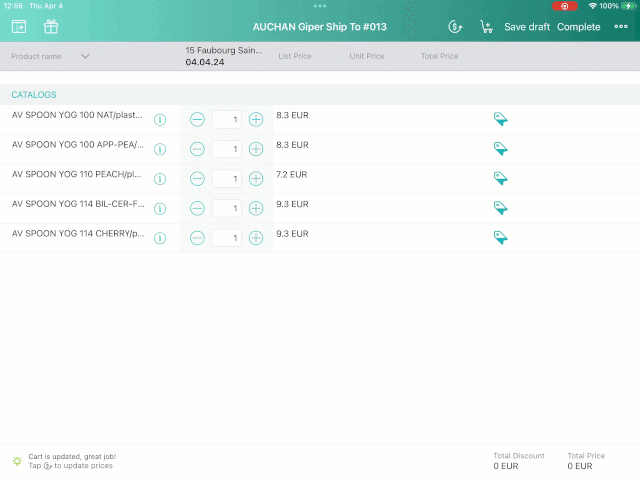640x480 pixels.
Task: Open price tag for YOG 114 CHERRY
Action: 500,238
